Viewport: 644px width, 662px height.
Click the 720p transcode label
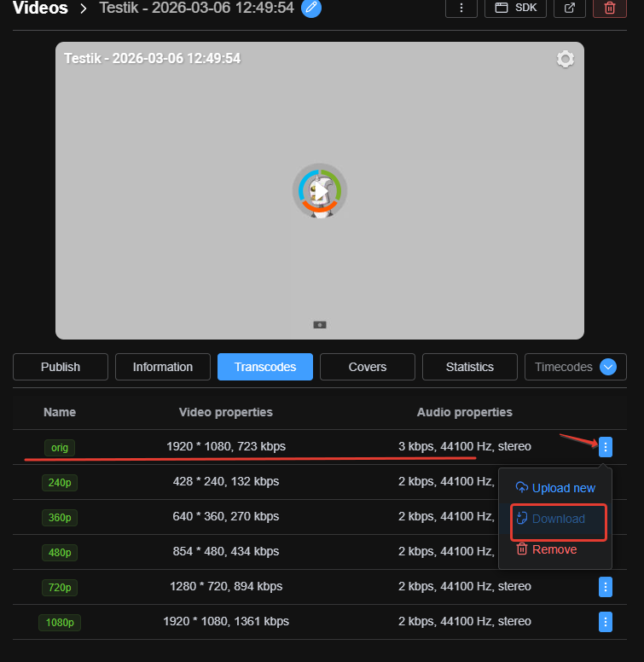point(60,588)
